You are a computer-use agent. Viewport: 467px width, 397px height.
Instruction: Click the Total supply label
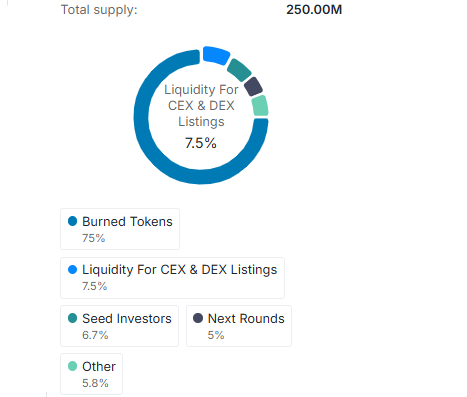click(x=99, y=10)
